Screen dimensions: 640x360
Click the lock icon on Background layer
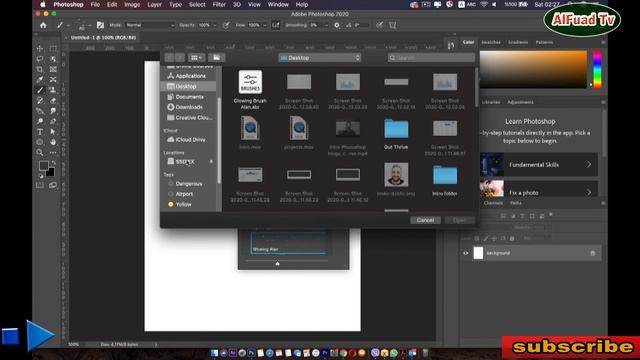point(593,253)
